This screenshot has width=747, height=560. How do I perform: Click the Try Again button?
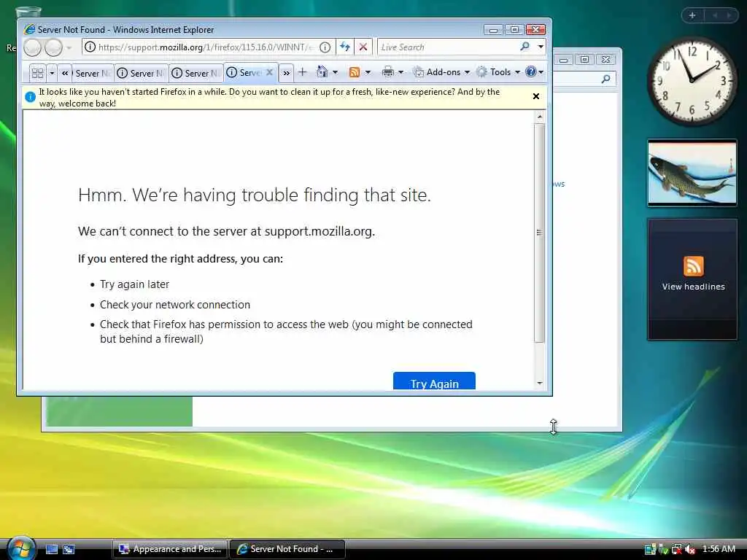click(434, 381)
